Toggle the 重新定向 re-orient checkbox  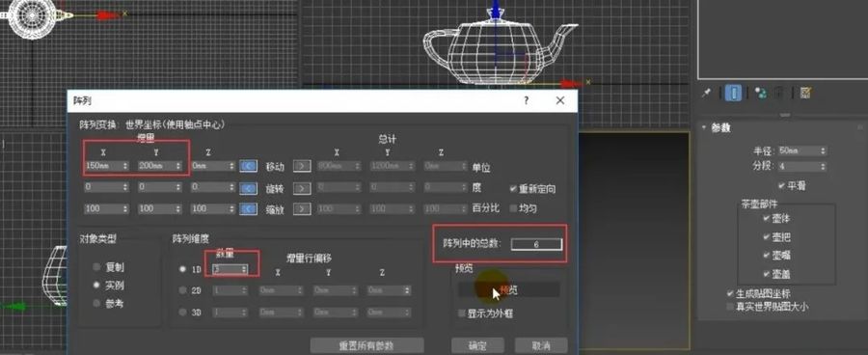513,188
